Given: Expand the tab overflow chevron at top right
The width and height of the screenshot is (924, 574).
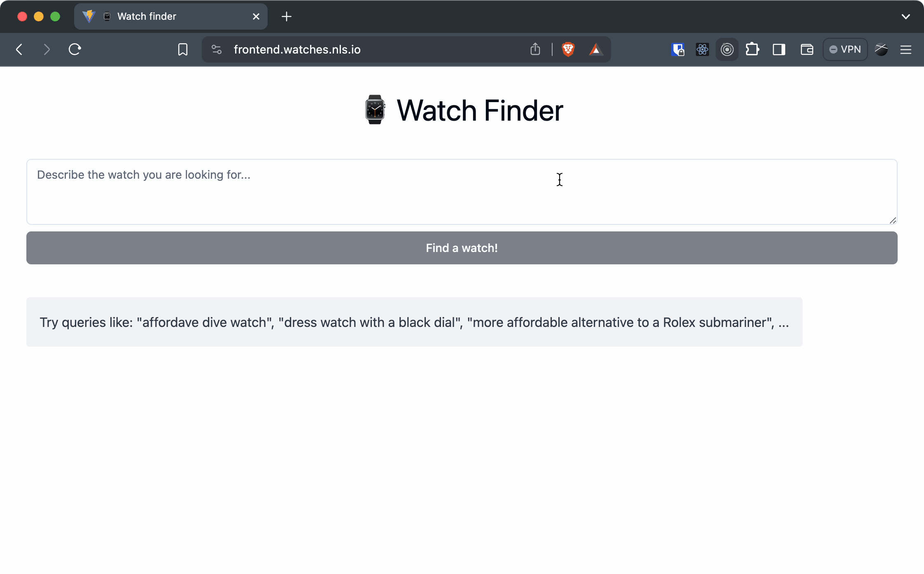Looking at the screenshot, I should [x=905, y=16].
